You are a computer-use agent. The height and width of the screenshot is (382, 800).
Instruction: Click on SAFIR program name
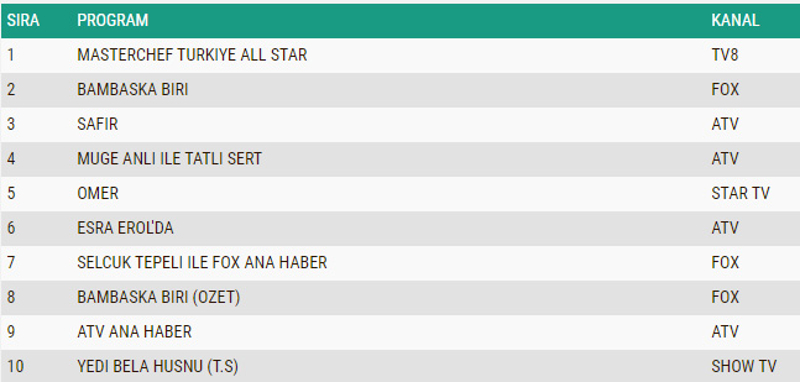point(97,124)
